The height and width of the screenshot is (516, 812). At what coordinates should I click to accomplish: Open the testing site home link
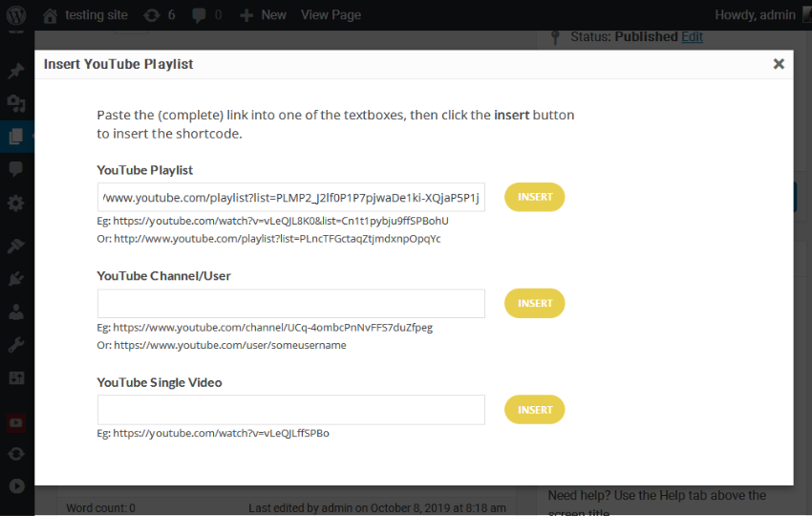[x=85, y=15]
